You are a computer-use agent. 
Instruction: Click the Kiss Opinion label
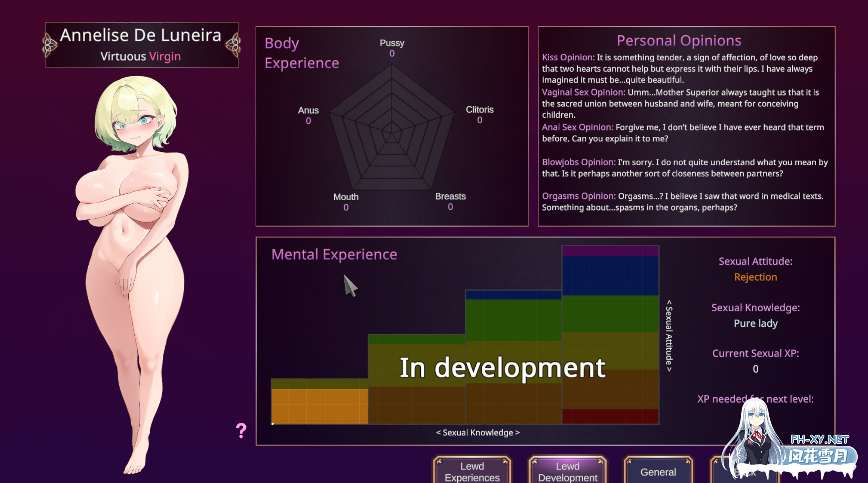(x=568, y=57)
